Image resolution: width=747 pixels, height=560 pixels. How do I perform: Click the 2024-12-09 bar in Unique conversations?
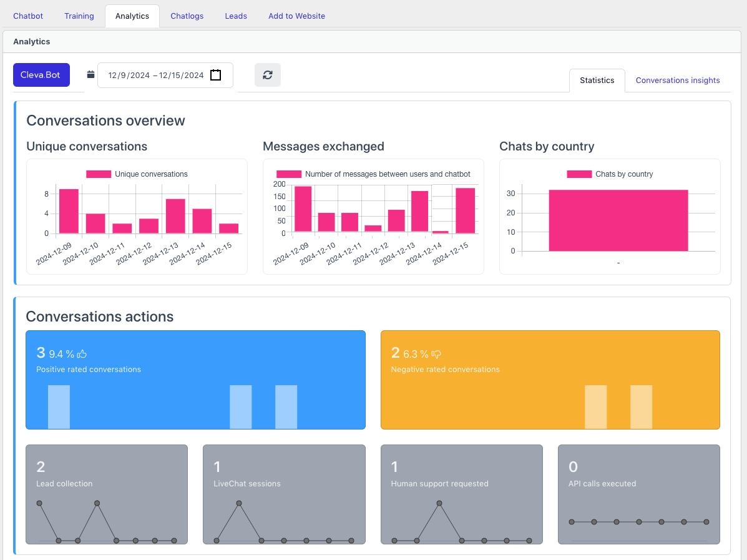[x=69, y=211]
